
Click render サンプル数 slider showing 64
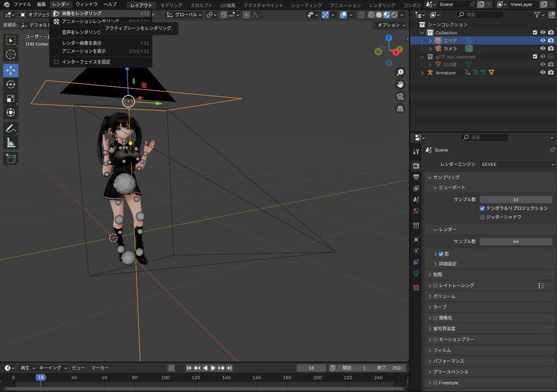(516, 242)
